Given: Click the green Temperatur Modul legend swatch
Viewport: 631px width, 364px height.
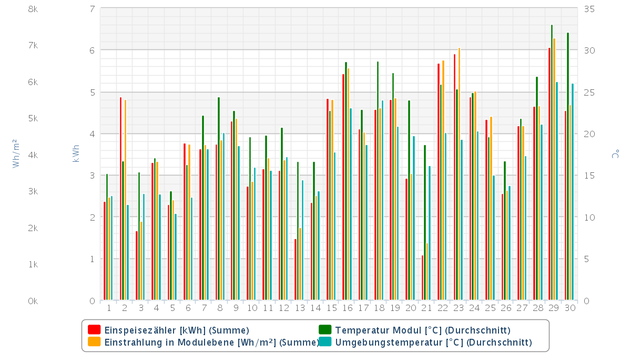Looking at the screenshot, I should click(x=325, y=330).
